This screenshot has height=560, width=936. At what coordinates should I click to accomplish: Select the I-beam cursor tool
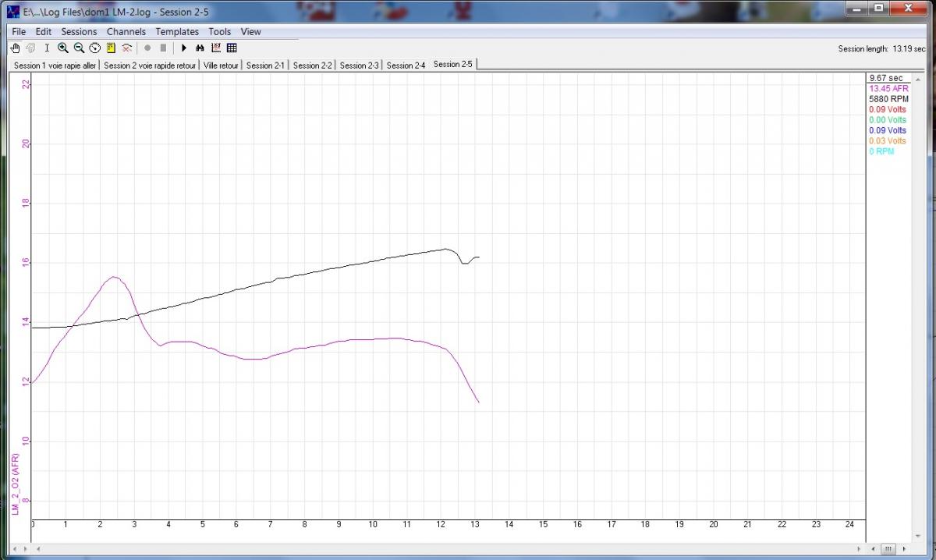[47, 48]
